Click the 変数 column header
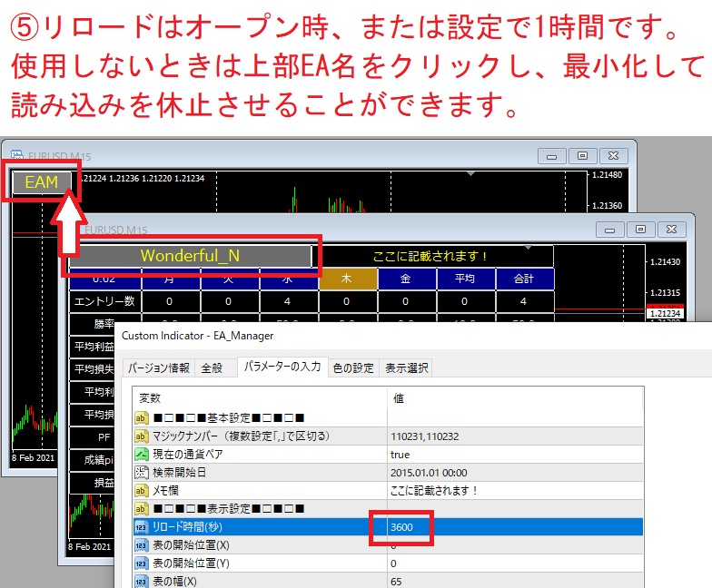The height and width of the screenshot is (588, 712). (x=260, y=397)
